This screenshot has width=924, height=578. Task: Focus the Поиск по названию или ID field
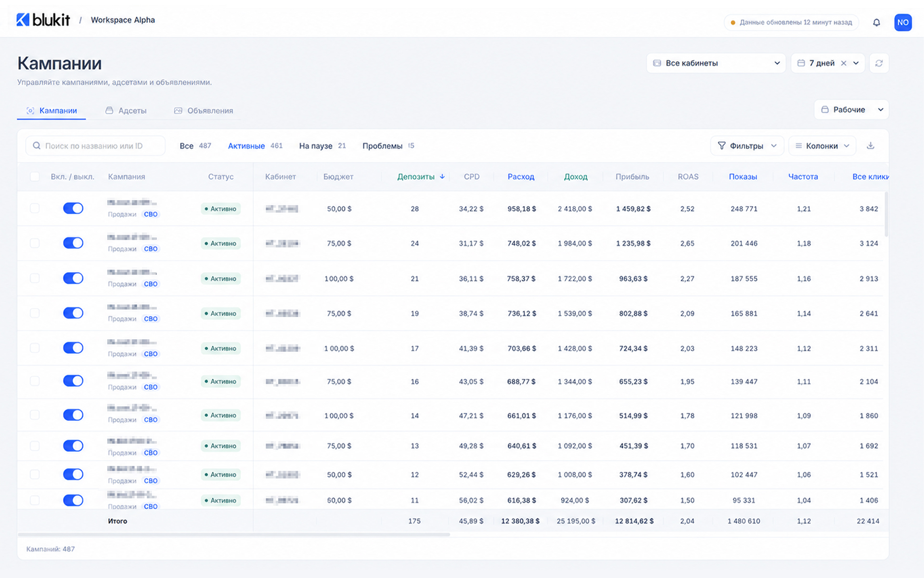(95, 145)
